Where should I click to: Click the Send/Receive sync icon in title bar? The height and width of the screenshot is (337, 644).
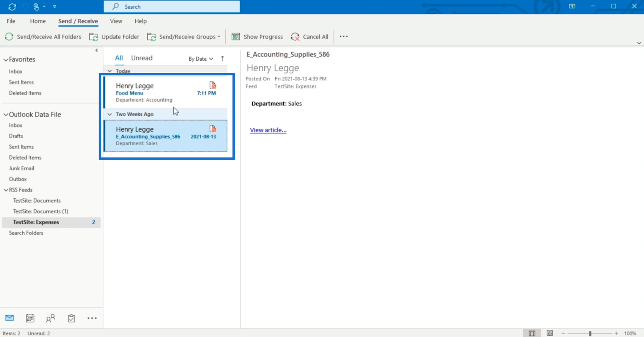(12, 6)
